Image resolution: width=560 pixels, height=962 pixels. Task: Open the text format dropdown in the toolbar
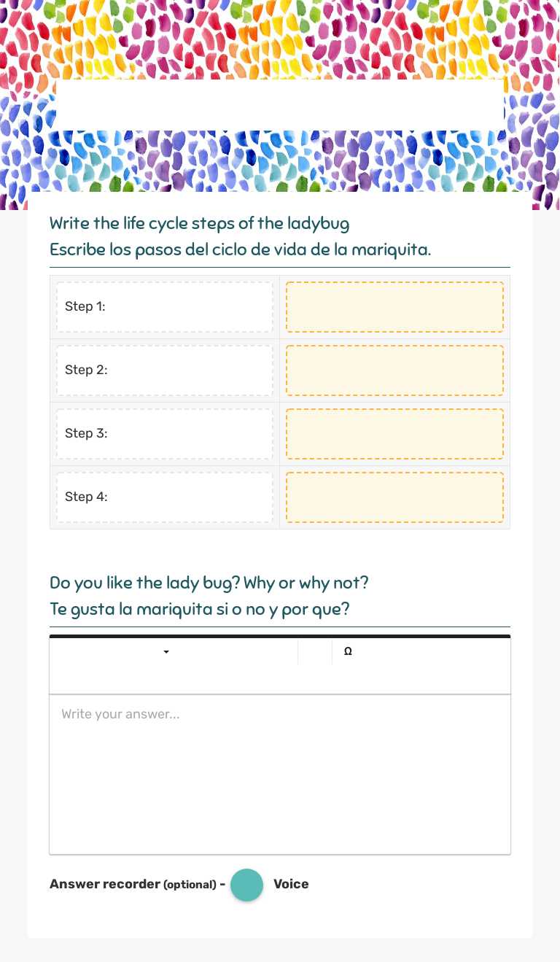(166, 651)
